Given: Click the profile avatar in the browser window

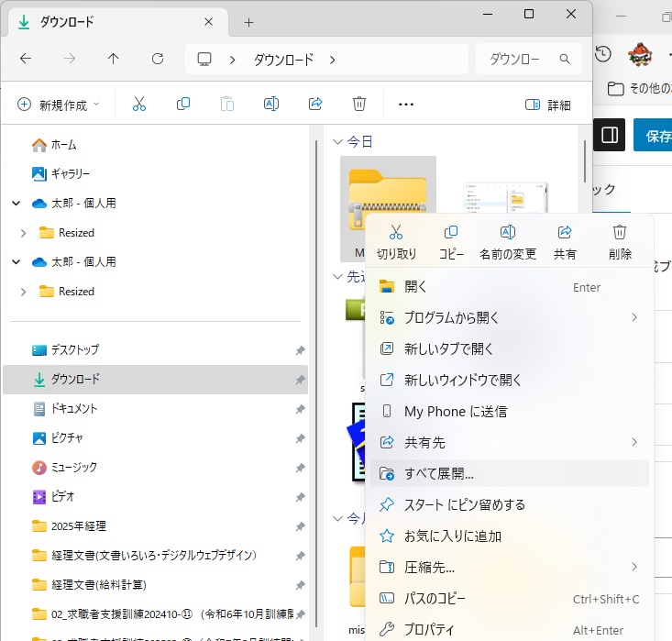Looking at the screenshot, I should pyautogui.click(x=640, y=54).
